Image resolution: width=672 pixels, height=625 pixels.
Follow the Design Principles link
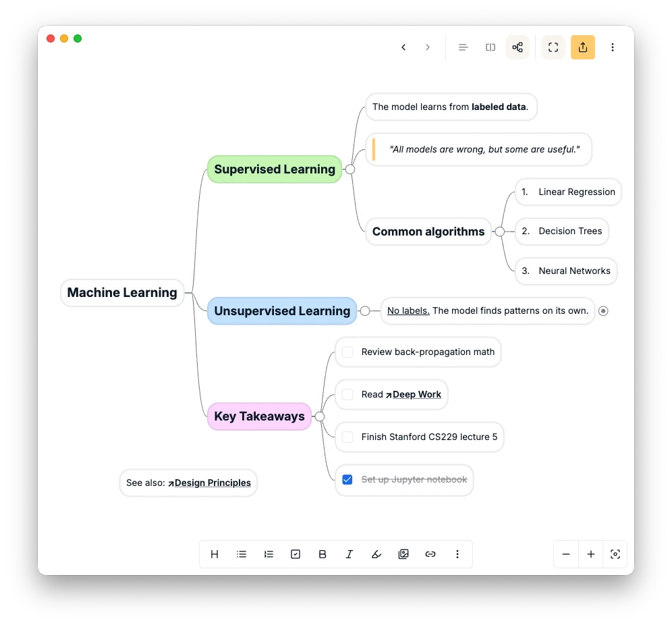[214, 483]
